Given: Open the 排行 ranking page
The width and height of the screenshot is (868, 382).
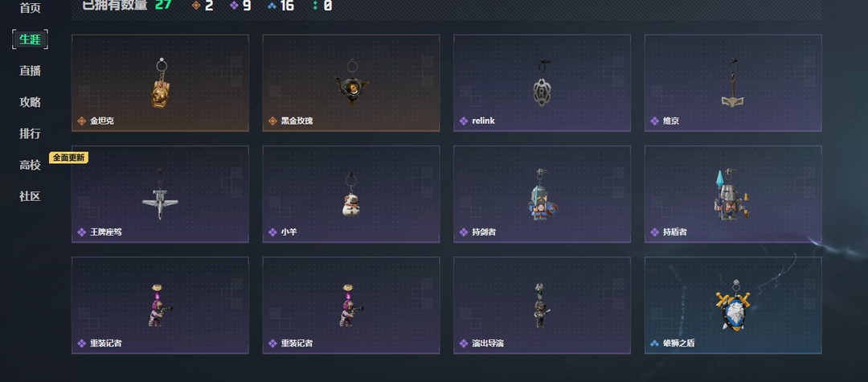Looking at the screenshot, I should pos(30,133).
